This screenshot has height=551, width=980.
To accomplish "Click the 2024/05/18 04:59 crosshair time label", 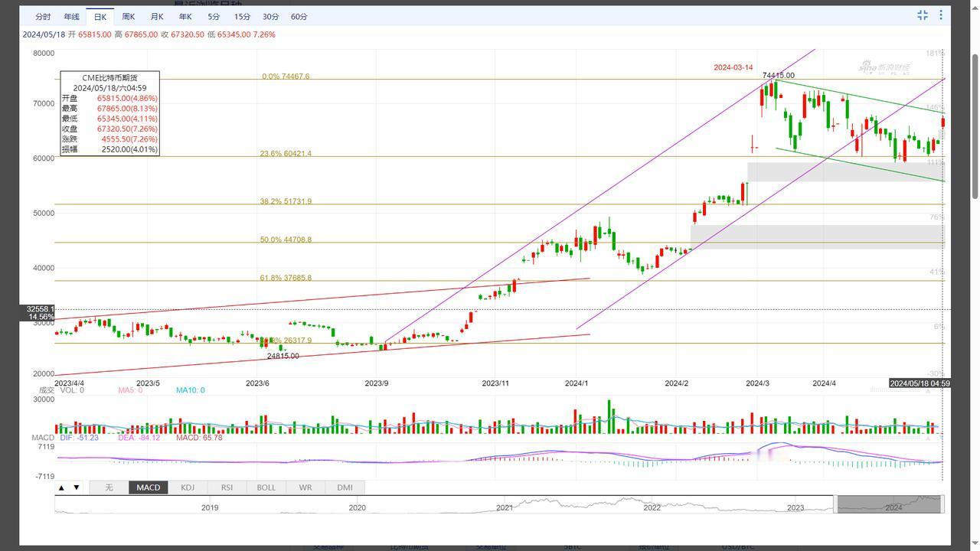I will pos(920,383).
